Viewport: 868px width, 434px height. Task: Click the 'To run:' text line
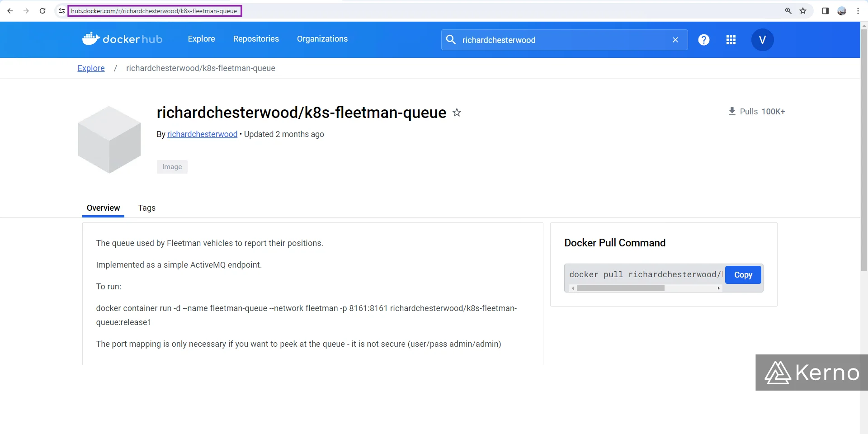point(108,287)
